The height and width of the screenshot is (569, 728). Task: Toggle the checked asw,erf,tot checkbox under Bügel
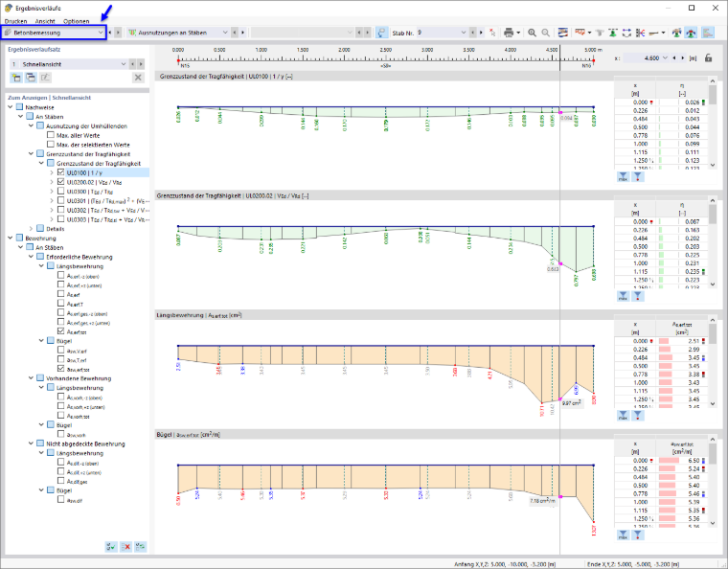(x=60, y=369)
